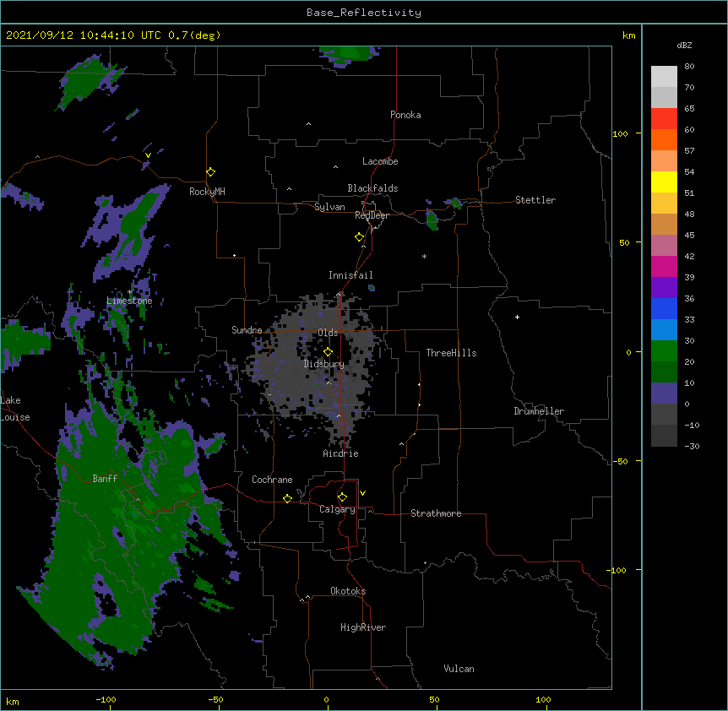The image size is (728, 711).
Task: Click the ThreeHills label
Action: (x=451, y=353)
